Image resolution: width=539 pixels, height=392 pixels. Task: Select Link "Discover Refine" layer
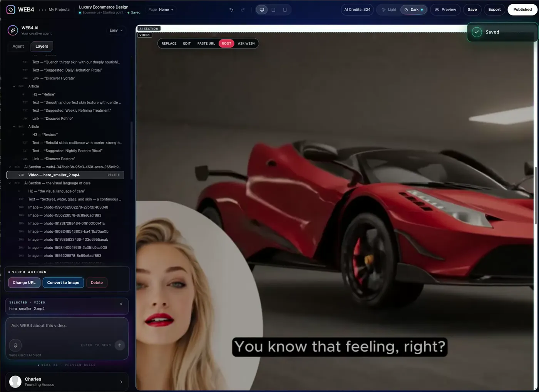(65, 119)
